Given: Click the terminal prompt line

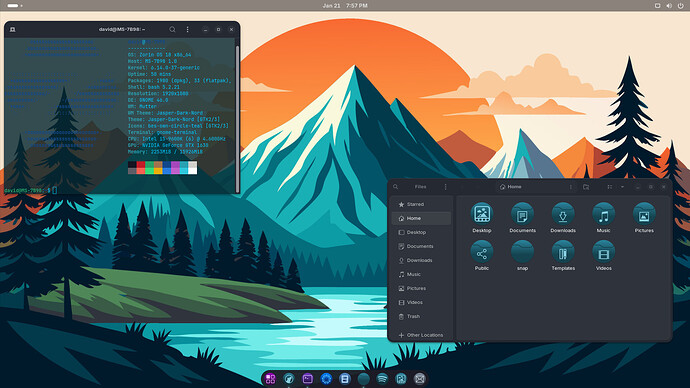Looking at the screenshot, I should pos(31,190).
